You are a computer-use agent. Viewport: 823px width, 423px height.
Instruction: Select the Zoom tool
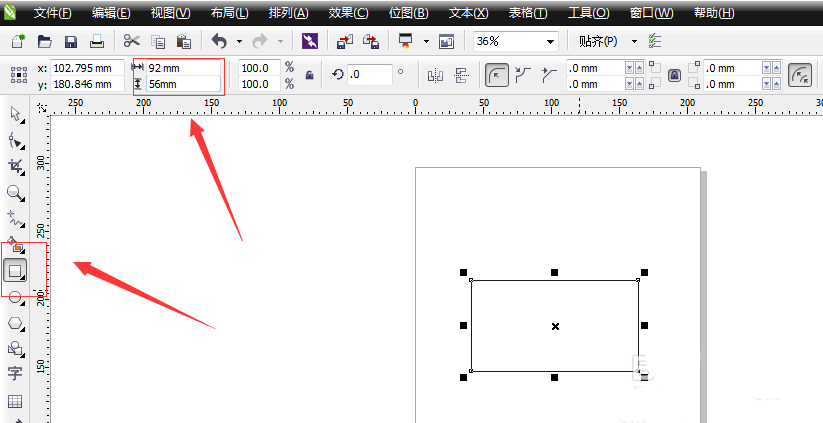[16, 193]
